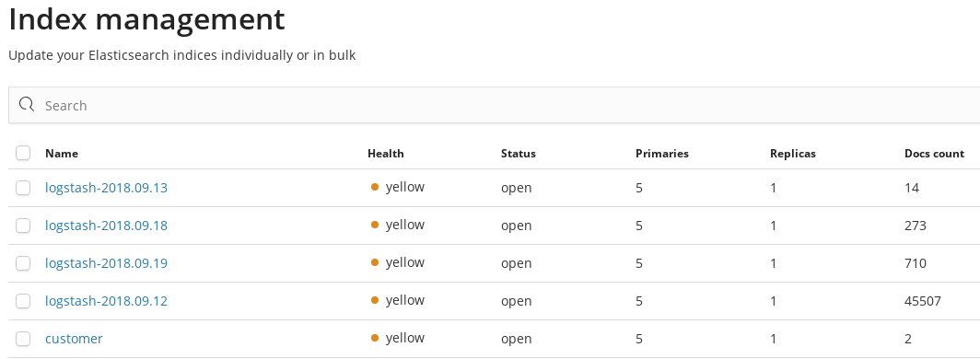Sort by Primaries column header
Screen dimensions: 980x359
click(662, 154)
